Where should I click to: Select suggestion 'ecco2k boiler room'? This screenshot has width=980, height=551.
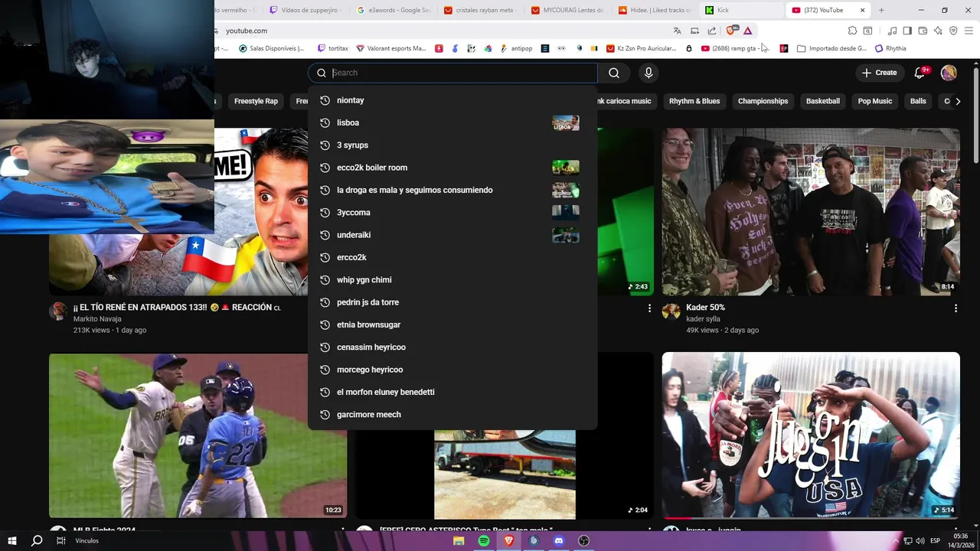coord(452,168)
